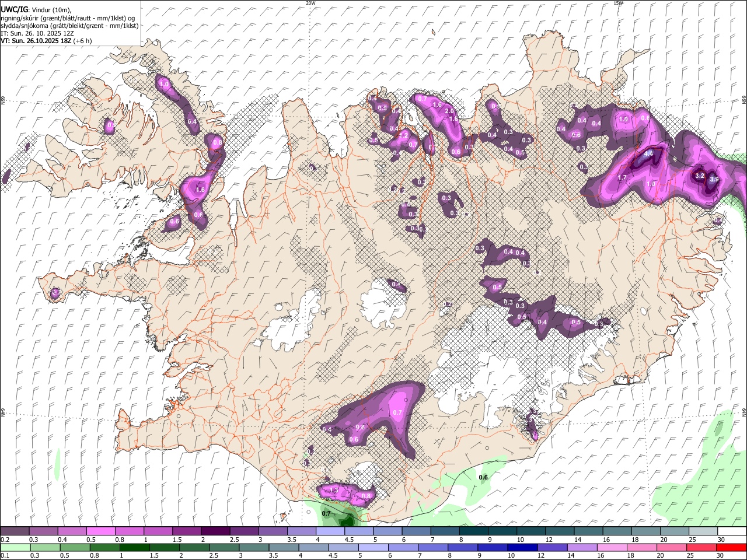Click the violet 12 swatch, lower scale
Viewport: 747px width, 560px height.
[552, 548]
